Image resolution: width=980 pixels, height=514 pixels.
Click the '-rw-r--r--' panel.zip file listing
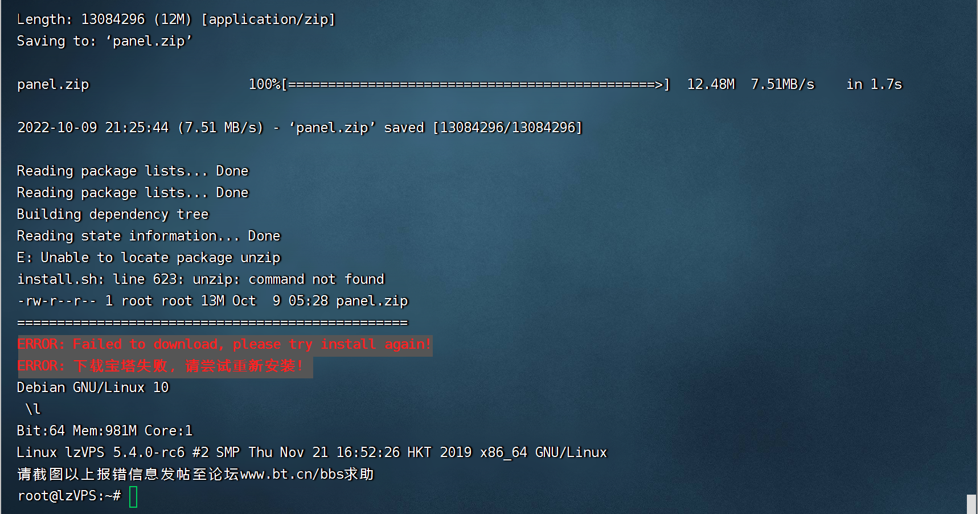coord(212,301)
